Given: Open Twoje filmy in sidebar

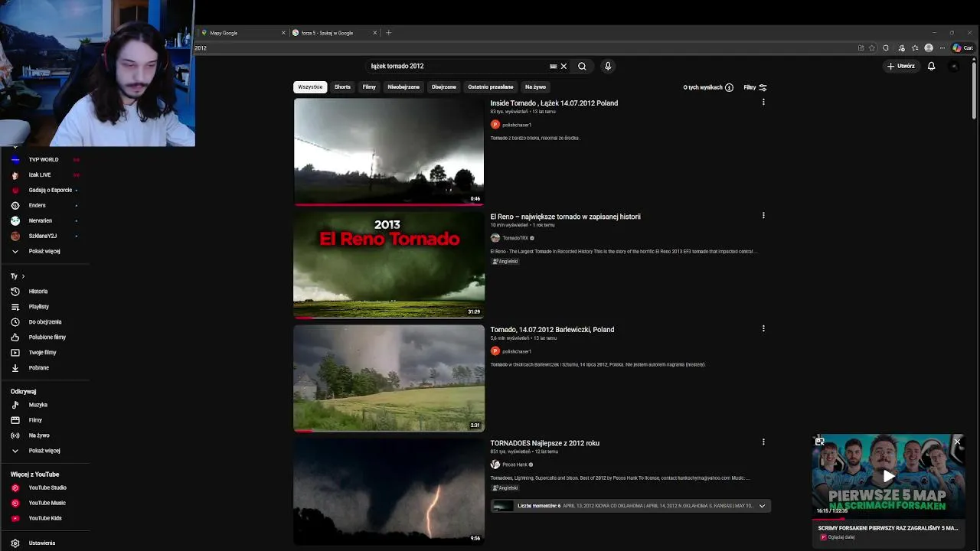Looking at the screenshot, I should click(x=42, y=353).
